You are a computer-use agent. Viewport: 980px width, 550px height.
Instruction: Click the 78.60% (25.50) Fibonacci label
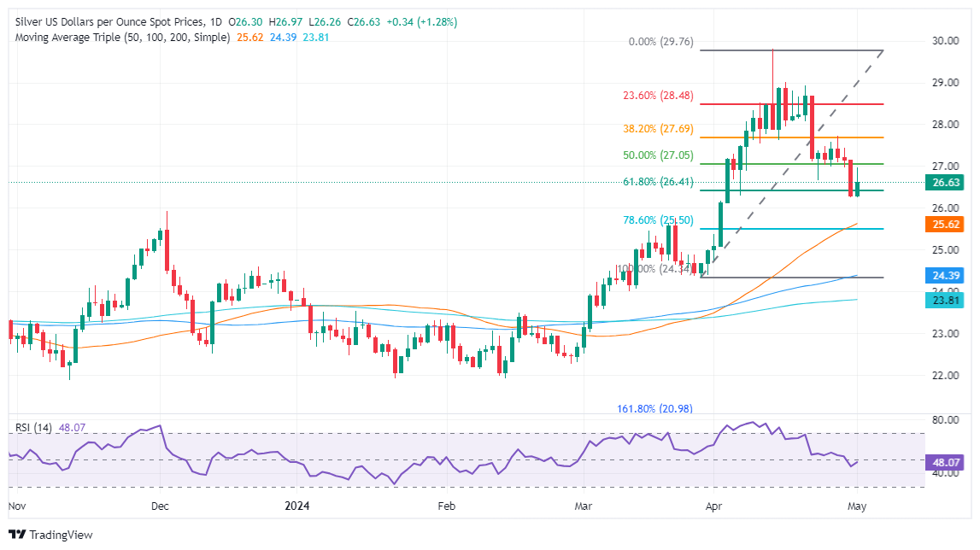(x=658, y=220)
